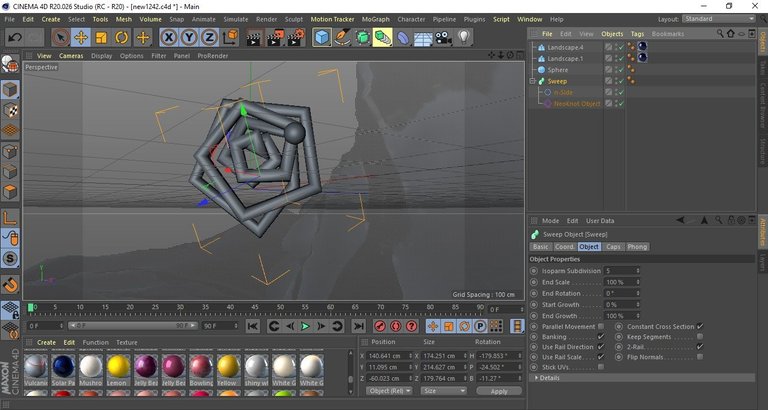Screen dimensions: 768x410
Task: Enable Snap magnet icon
Action: click(x=10, y=285)
